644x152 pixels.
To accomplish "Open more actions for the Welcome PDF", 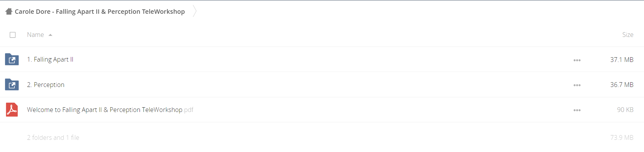I will click(577, 110).
